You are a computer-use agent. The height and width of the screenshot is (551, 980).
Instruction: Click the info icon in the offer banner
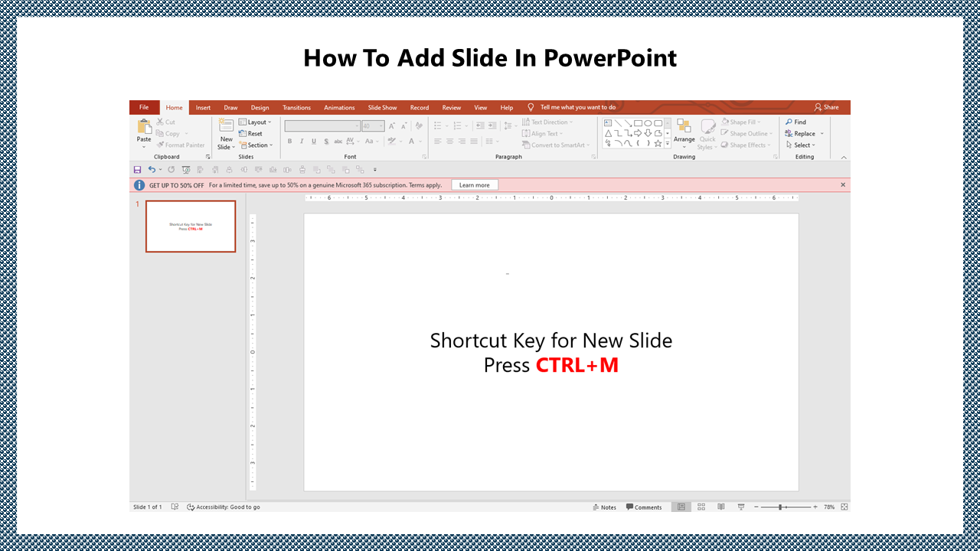[139, 185]
